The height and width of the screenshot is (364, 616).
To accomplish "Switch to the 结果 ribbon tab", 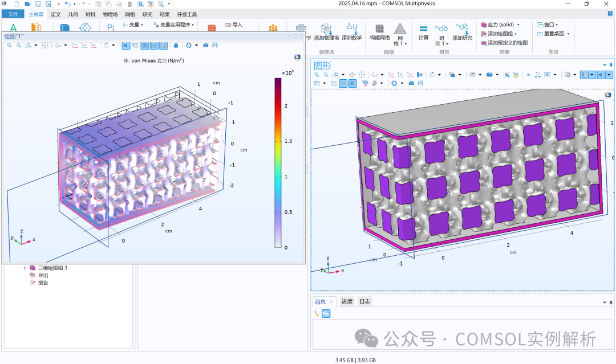I will tap(165, 14).
